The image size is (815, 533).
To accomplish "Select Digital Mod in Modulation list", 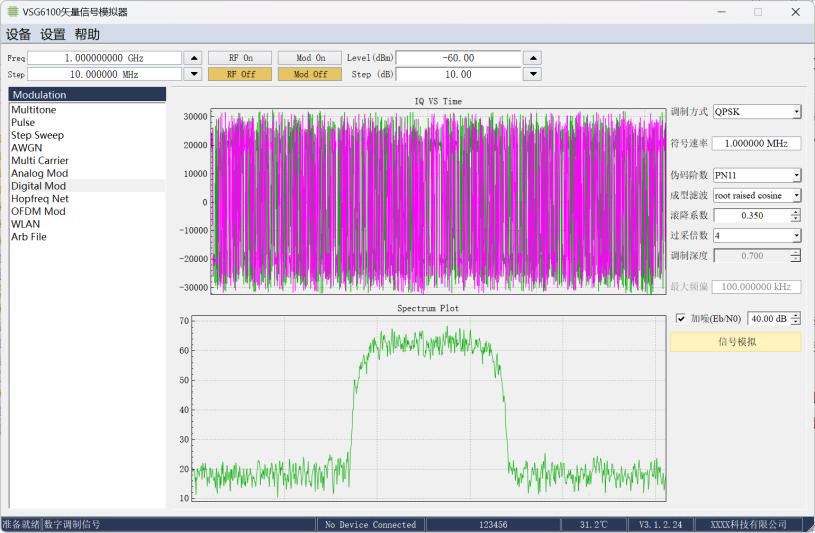I will pos(87,186).
